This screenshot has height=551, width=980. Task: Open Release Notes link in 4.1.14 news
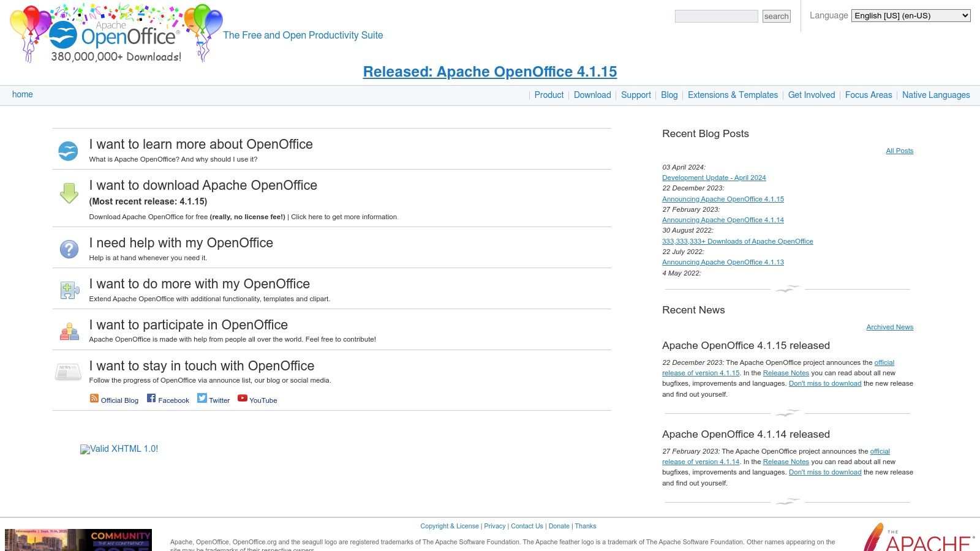pos(786,462)
